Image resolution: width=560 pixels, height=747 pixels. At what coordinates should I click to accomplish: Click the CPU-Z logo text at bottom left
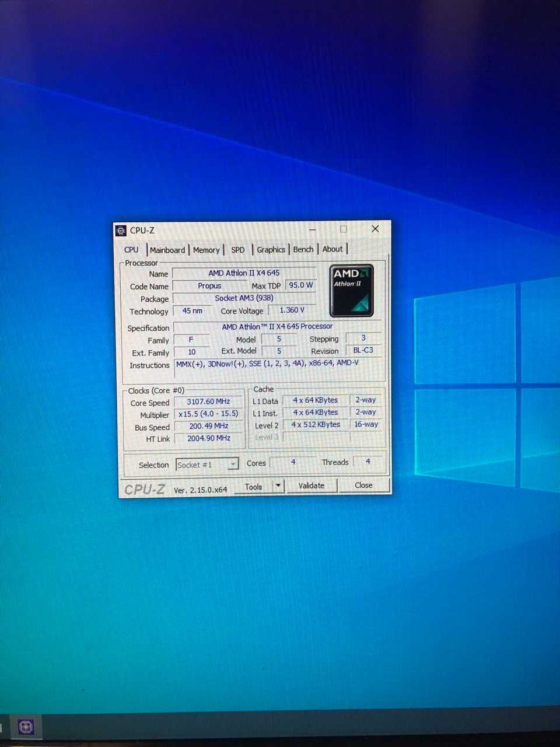145,490
